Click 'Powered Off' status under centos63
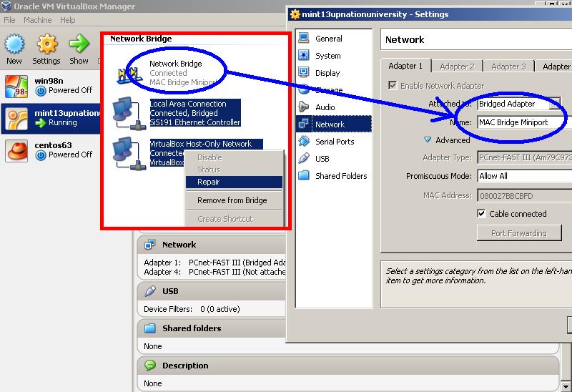 [x=70, y=155]
